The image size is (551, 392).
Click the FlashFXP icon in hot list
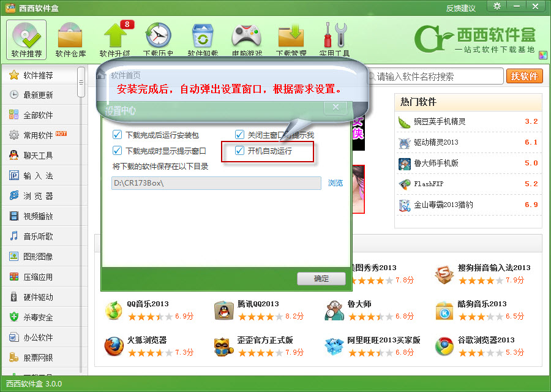coord(405,184)
